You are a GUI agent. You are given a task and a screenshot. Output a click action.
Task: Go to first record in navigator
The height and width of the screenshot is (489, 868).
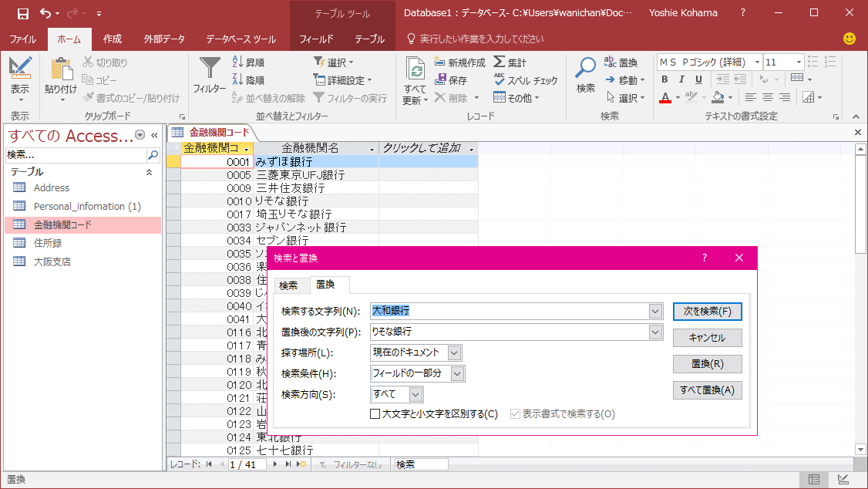click(x=209, y=464)
